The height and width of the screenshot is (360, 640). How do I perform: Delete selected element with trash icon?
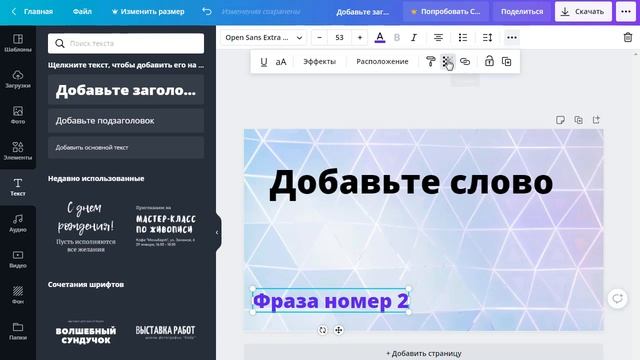coord(628,37)
